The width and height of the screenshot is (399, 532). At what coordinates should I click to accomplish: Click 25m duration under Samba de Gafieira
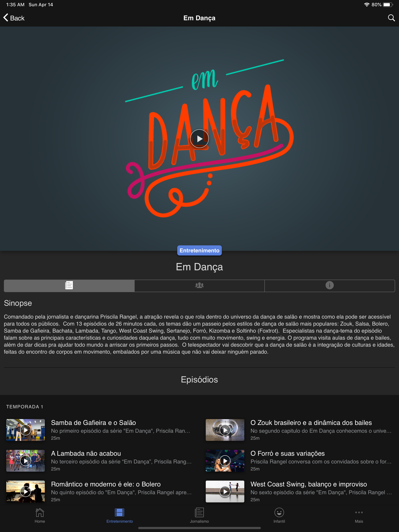[x=55, y=438]
